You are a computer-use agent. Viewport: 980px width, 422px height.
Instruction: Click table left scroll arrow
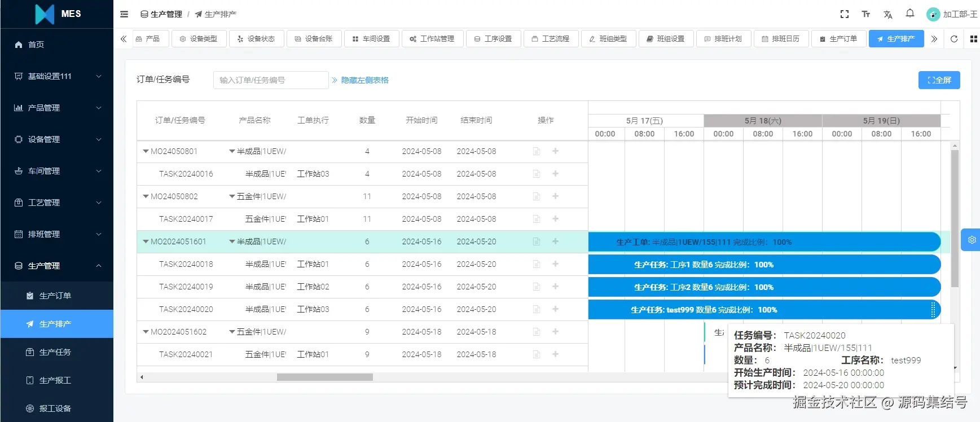tap(142, 377)
